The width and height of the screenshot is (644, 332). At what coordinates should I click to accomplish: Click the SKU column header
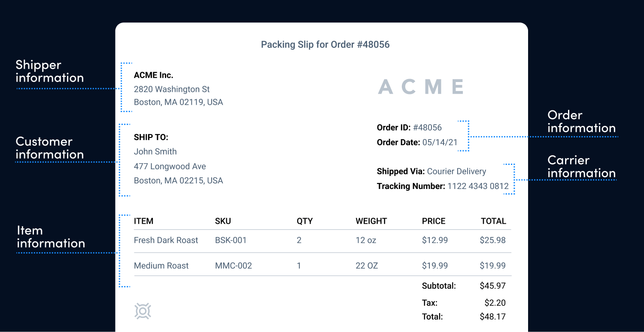(x=223, y=221)
